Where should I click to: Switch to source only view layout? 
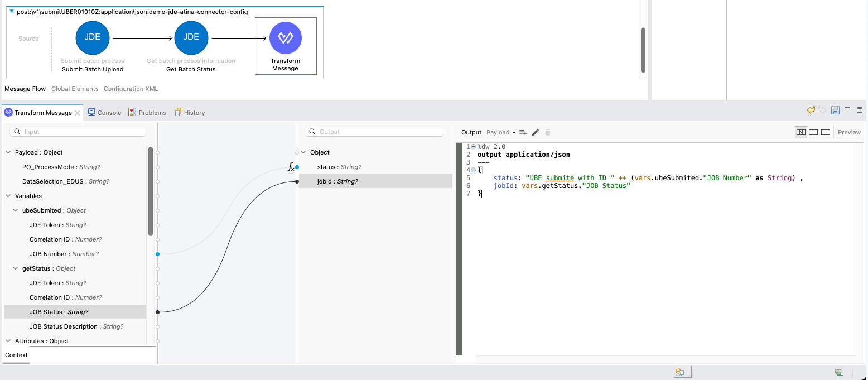coord(826,132)
